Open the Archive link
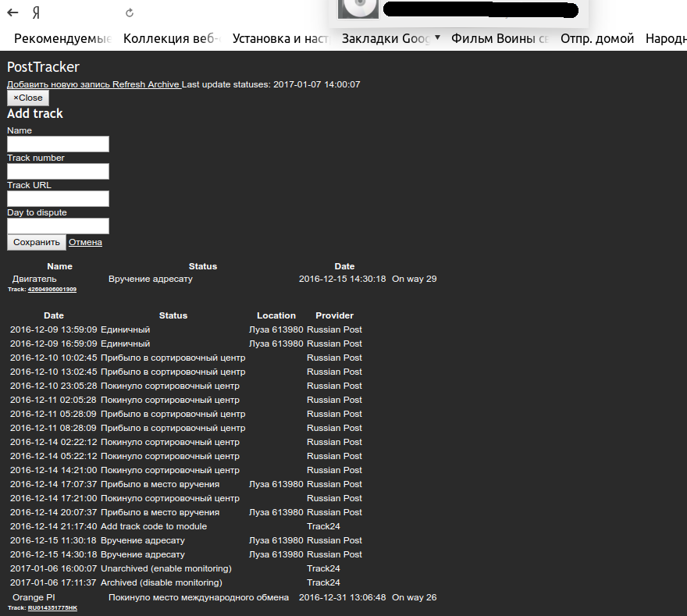This screenshot has height=616, width=687. 163,84
